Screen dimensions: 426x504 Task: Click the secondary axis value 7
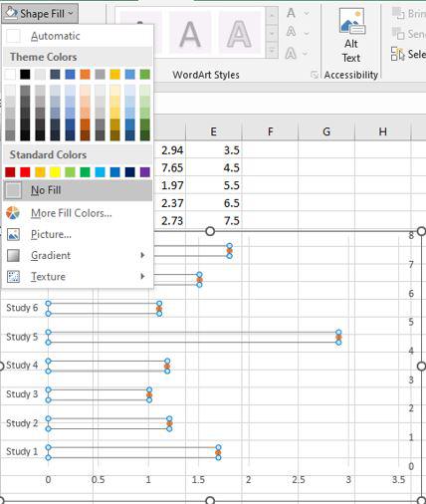(411, 265)
